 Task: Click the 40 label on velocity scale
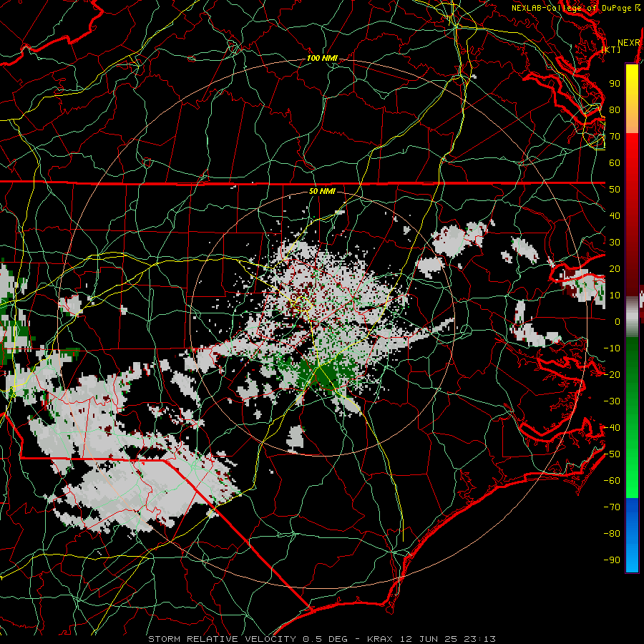tap(615, 215)
